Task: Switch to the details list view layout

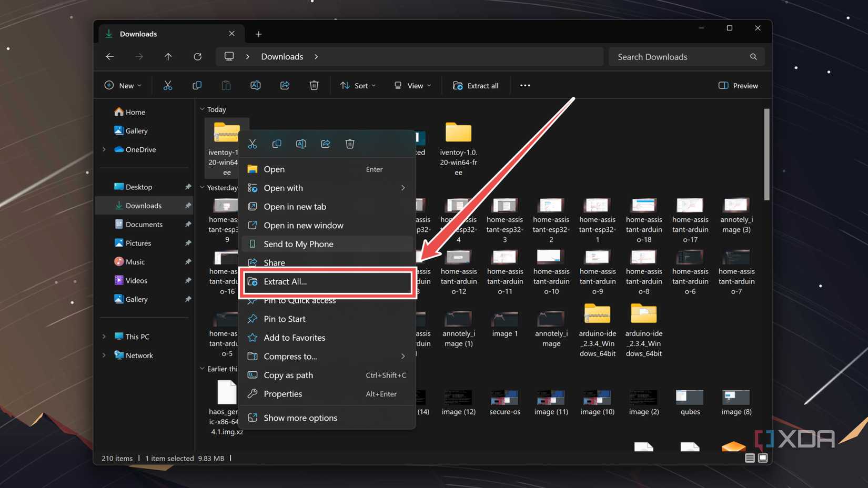Action: coord(750,458)
